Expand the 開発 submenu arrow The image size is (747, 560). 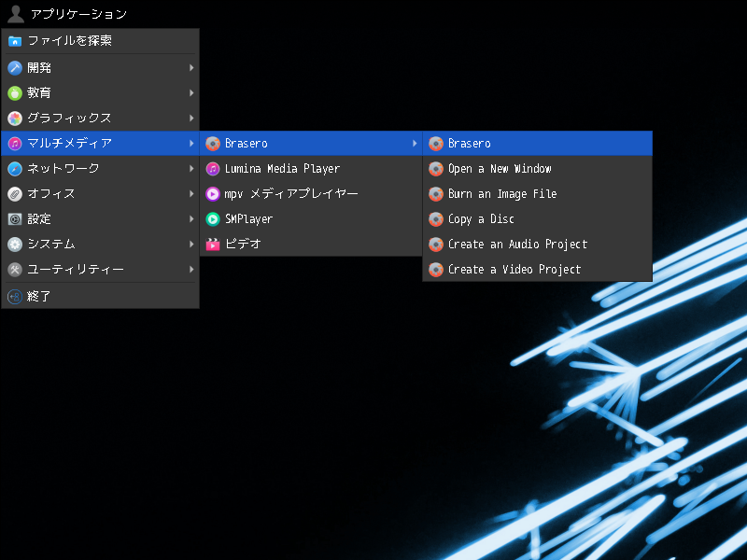(191, 67)
